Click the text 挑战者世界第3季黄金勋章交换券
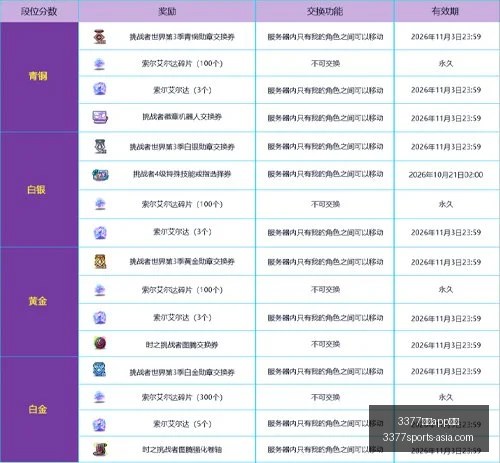 [182, 261]
